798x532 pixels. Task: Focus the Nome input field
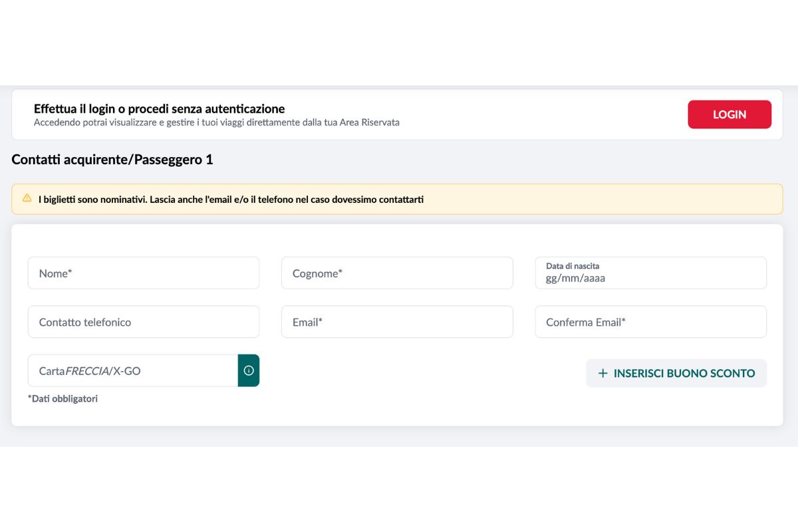143,273
